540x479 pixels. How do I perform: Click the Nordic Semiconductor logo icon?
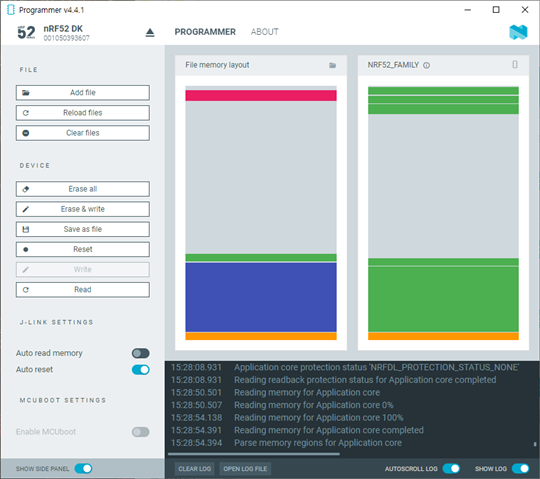click(x=518, y=32)
